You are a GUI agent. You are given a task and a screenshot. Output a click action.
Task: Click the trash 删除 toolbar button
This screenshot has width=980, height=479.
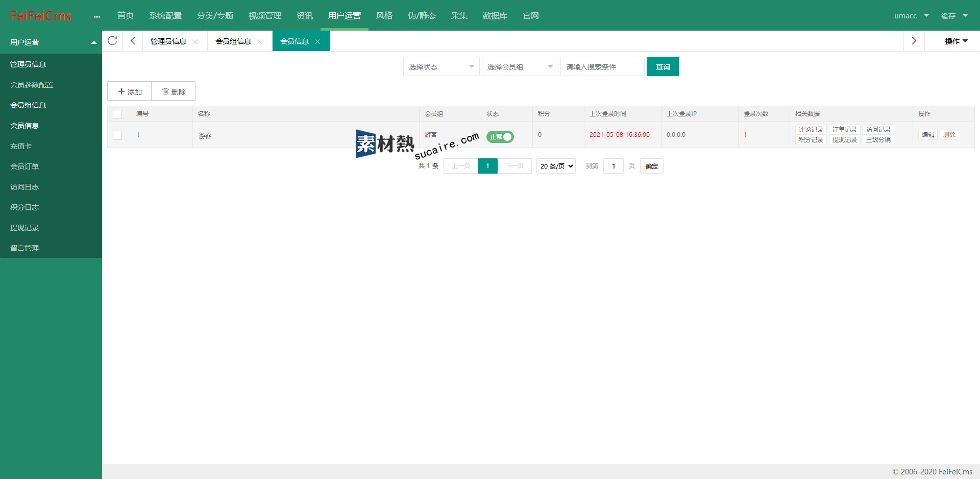click(174, 91)
